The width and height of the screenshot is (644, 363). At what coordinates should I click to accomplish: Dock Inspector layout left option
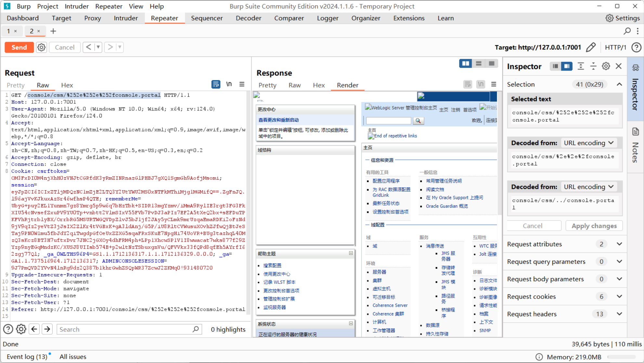555,66
